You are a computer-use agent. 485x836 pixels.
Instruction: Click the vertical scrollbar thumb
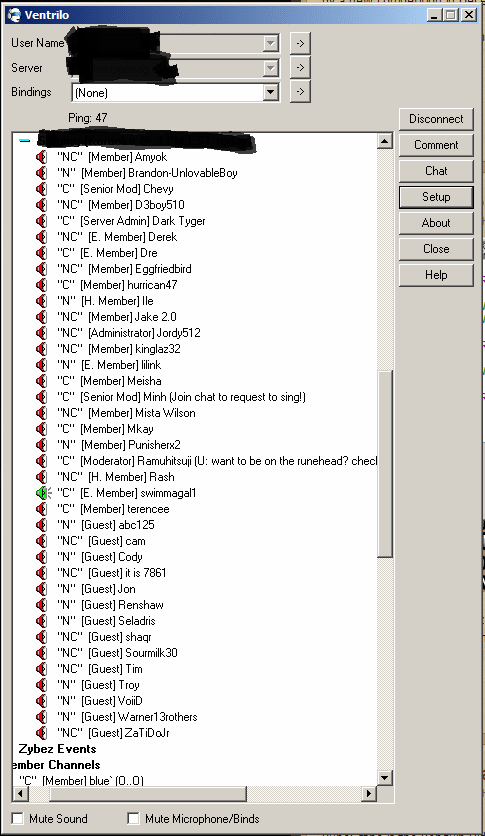click(x=385, y=464)
